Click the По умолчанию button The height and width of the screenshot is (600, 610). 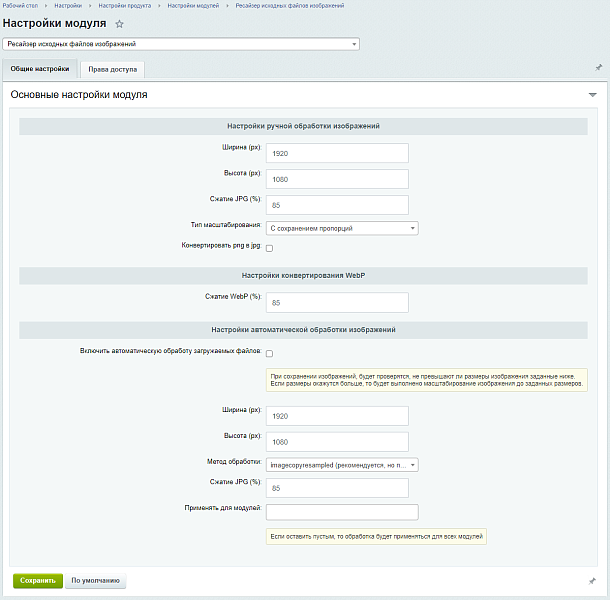(96, 580)
